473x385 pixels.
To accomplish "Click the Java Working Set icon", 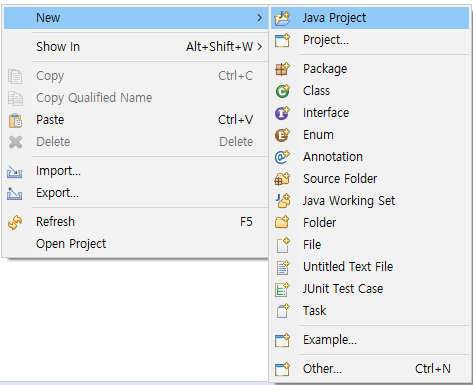I will point(283,201).
